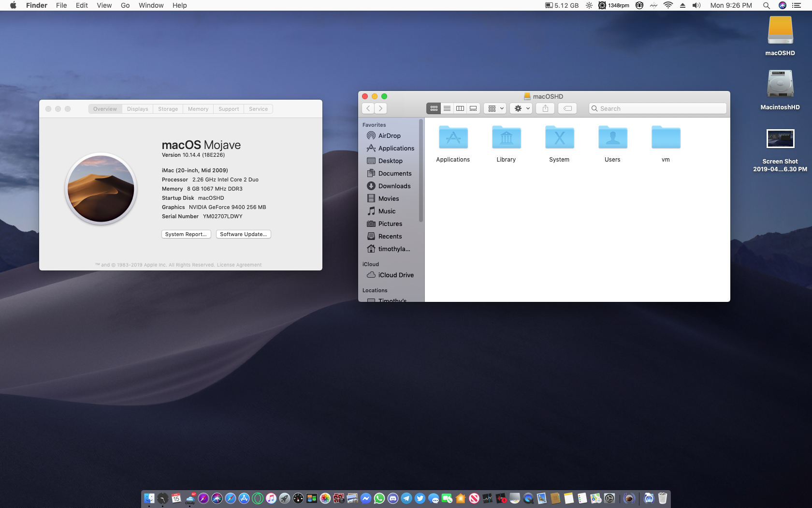Viewport: 812px width, 508px height.
Task: Switch Finder window to icon view
Action: [x=434, y=108]
